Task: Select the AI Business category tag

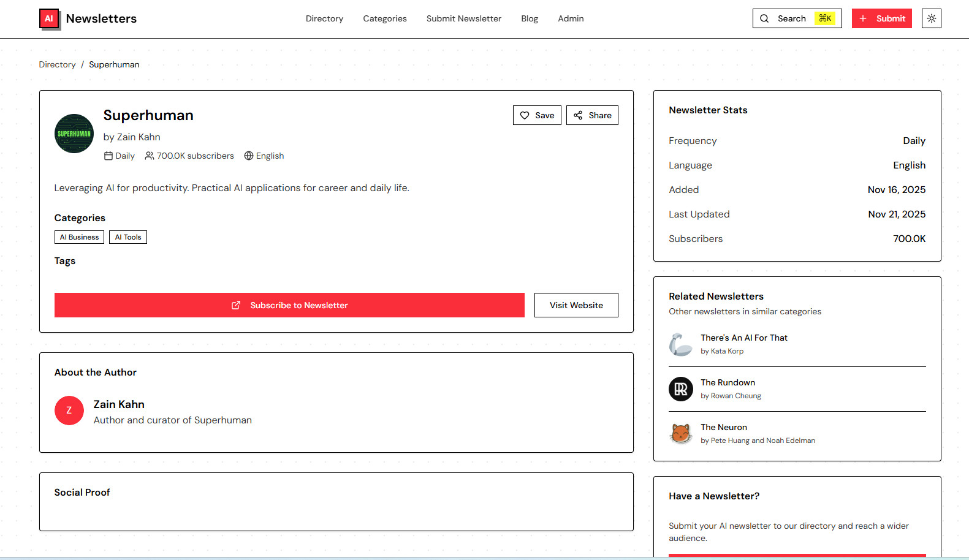Action: tap(79, 237)
